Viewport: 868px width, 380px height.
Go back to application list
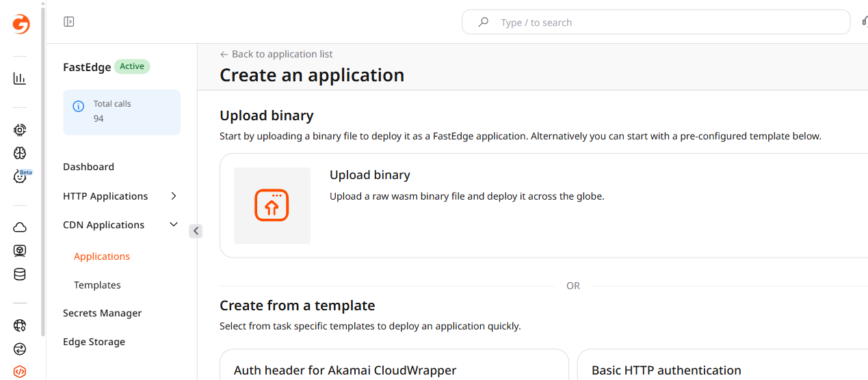tap(276, 54)
